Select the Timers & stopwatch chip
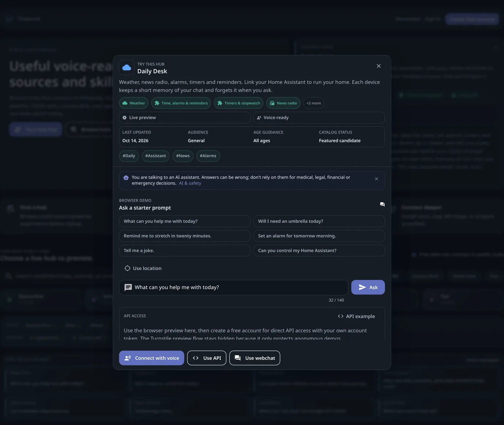 (238, 103)
